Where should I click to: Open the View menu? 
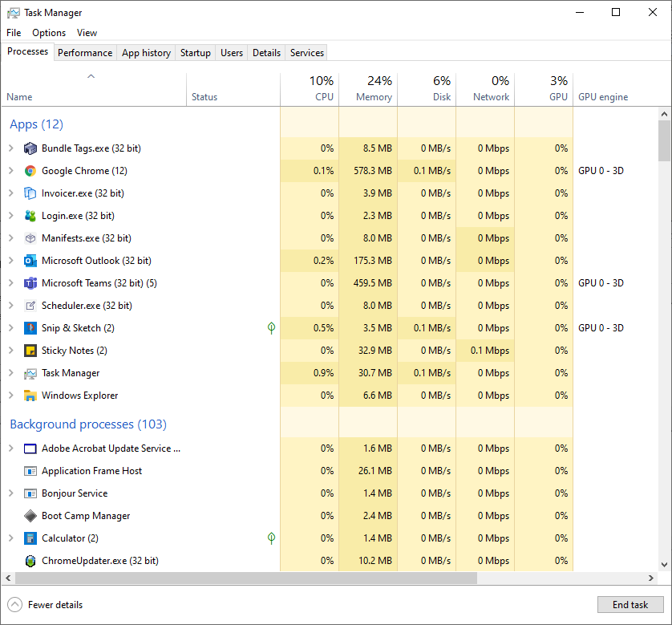[x=87, y=33]
